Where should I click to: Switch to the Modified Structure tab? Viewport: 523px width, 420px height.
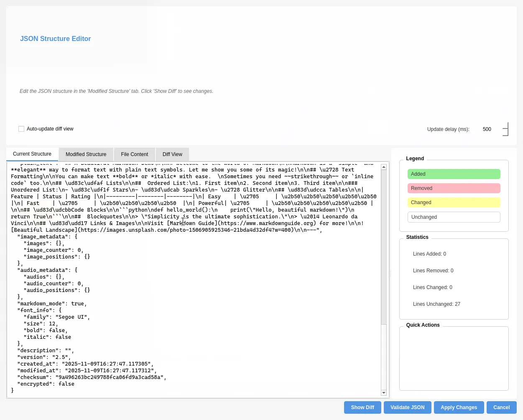[x=86, y=154]
